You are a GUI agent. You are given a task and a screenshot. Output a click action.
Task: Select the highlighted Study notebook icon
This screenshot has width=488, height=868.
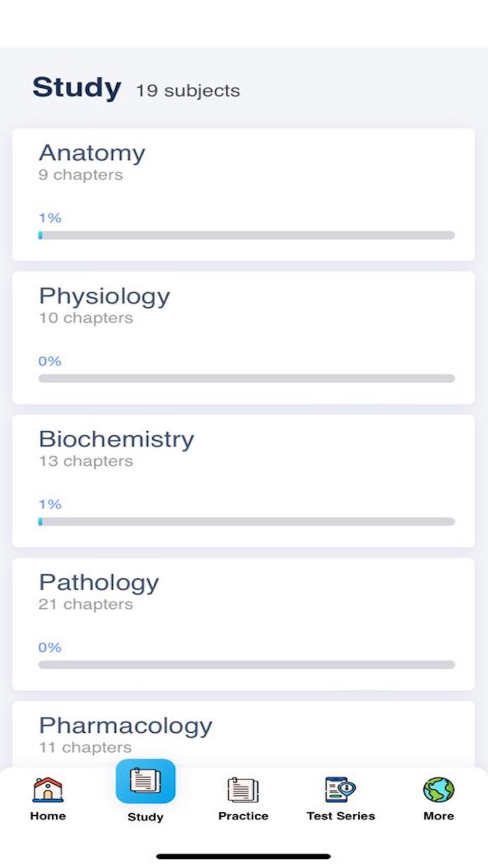(x=145, y=781)
